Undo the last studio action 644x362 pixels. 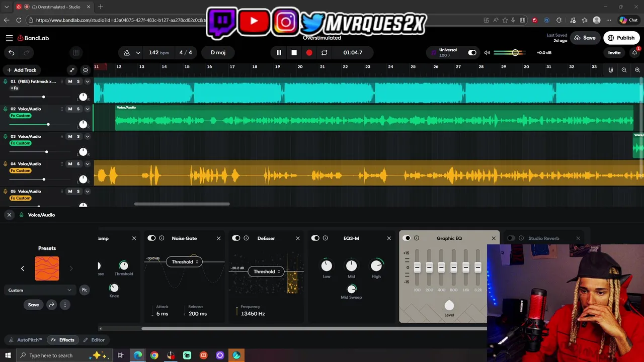pyautogui.click(x=12, y=52)
